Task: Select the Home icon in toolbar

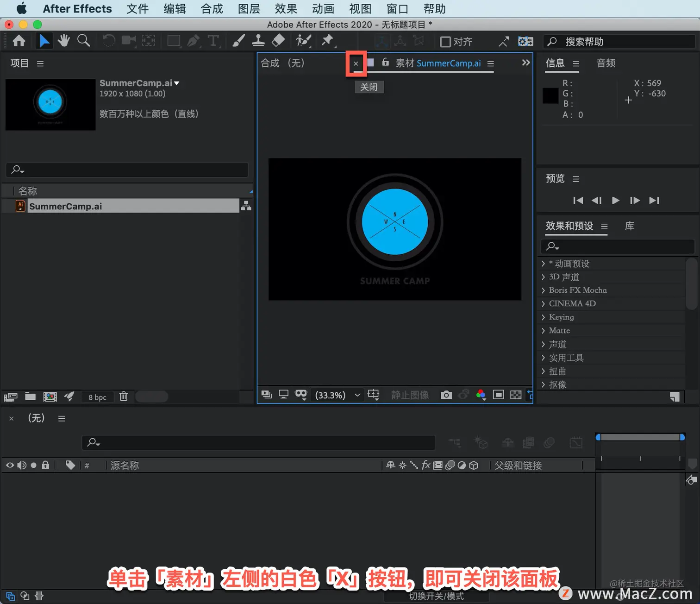Action: tap(19, 41)
